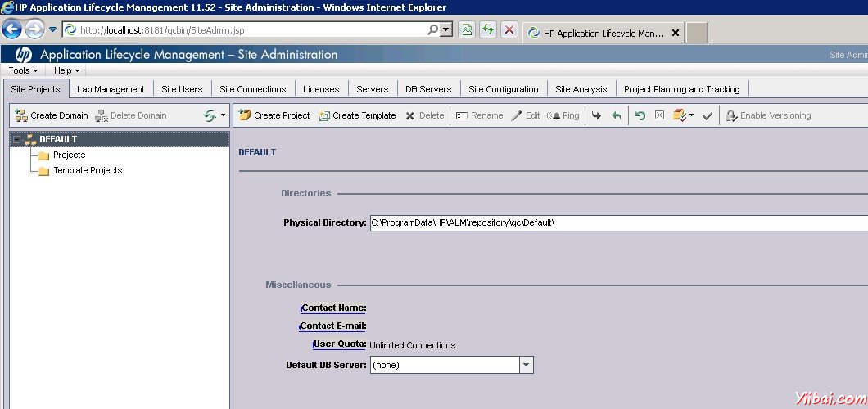Open the Tools menu

(x=23, y=70)
